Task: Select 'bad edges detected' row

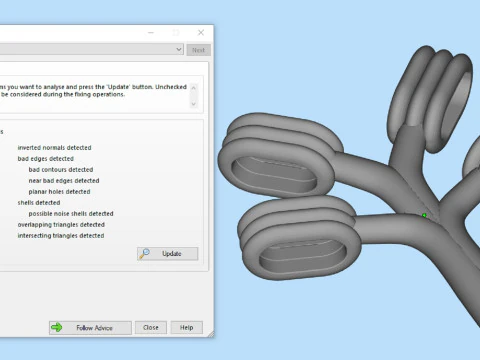Action: point(46,159)
